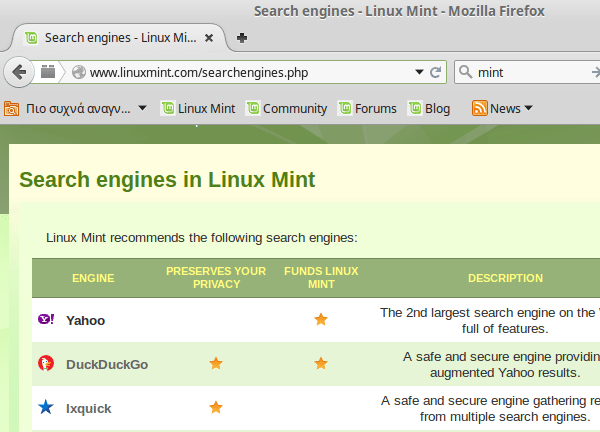Open the Linux Mint bookmark
The image size is (600, 432).
click(198, 109)
